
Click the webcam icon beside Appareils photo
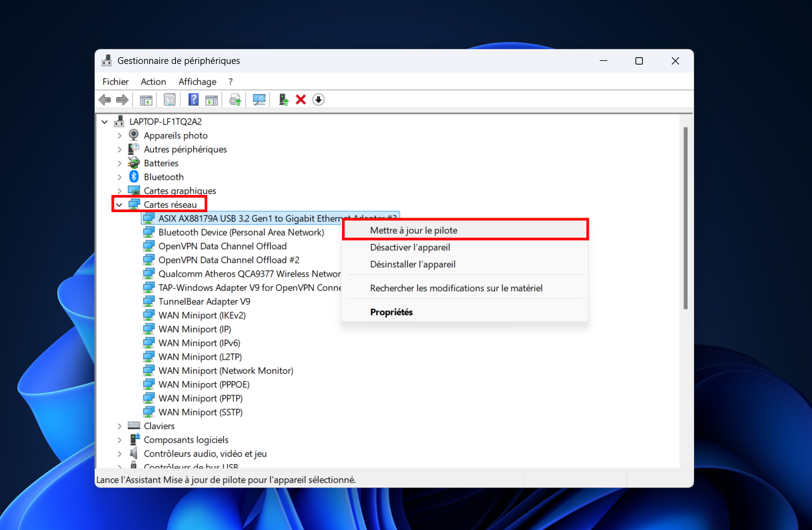(x=133, y=135)
